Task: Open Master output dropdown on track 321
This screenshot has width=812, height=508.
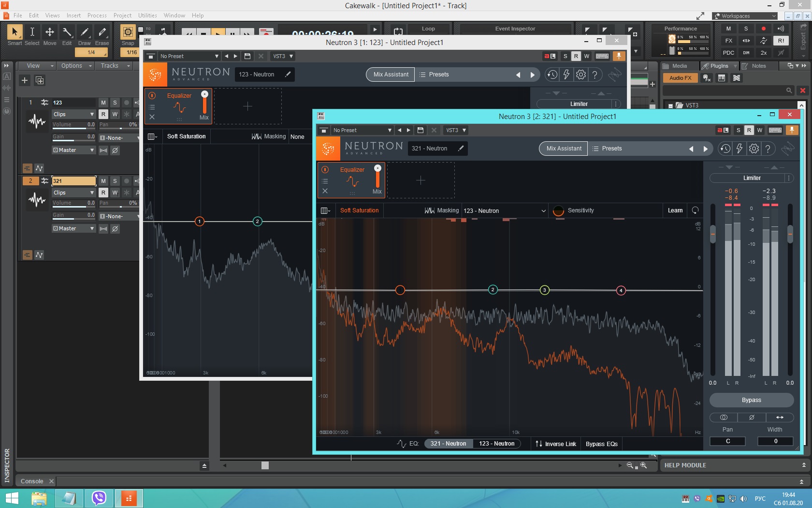Action: 73,228
